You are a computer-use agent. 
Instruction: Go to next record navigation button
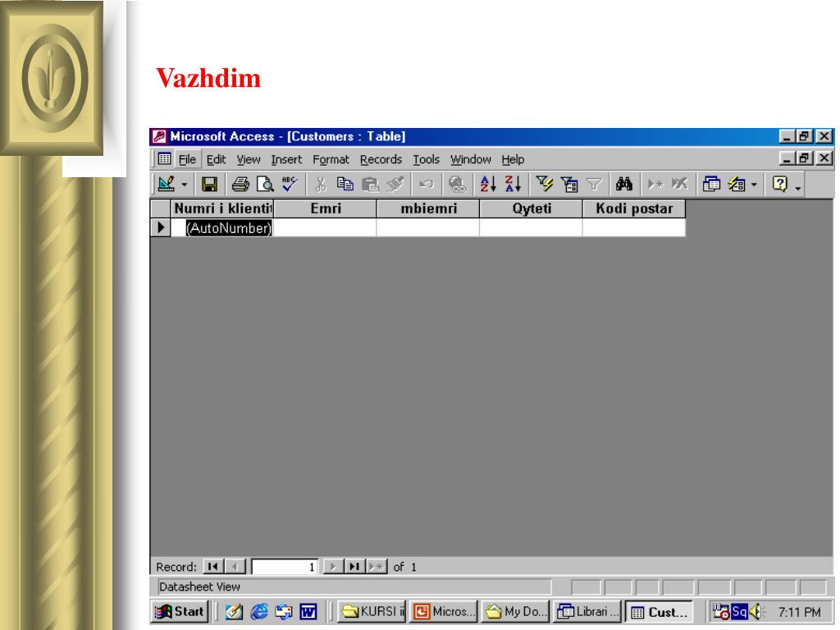coord(333,566)
